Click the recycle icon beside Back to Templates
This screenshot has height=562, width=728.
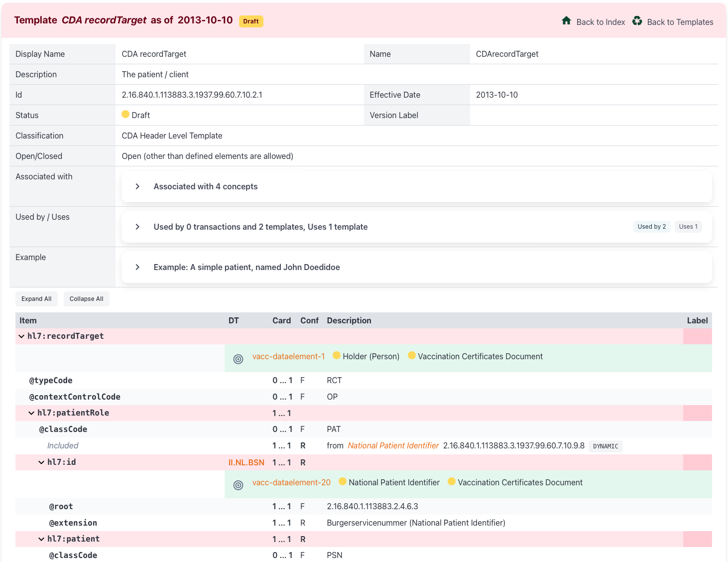637,21
